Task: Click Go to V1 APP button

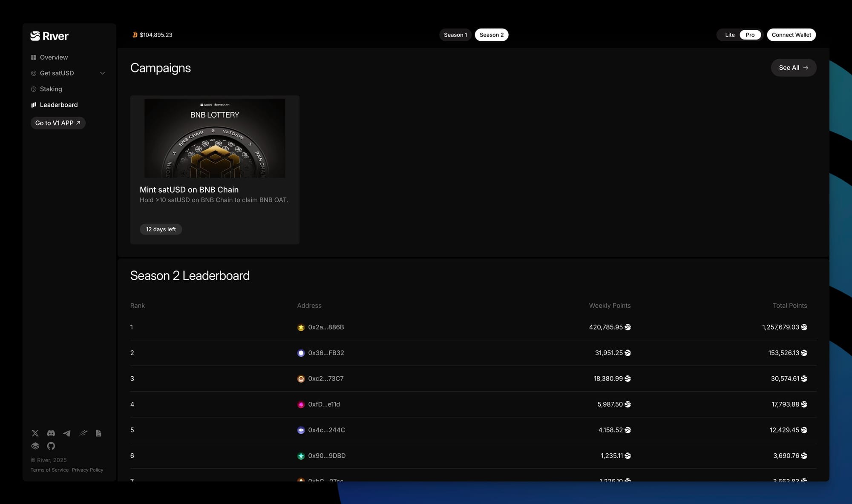Action: (58, 123)
